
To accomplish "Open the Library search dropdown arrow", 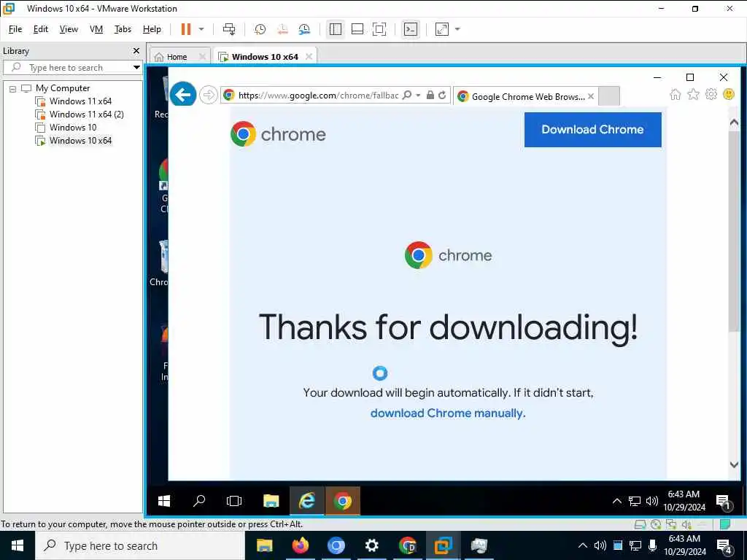I will [136, 67].
